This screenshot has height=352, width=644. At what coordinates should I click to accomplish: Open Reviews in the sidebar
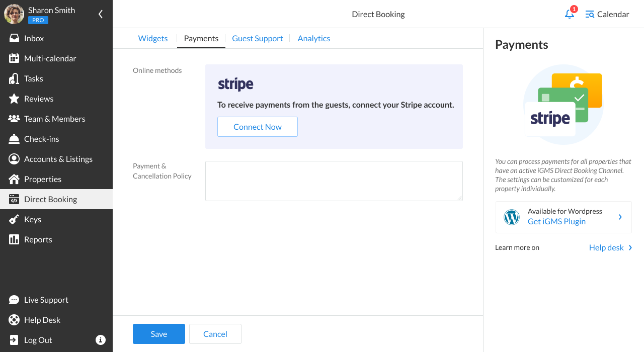click(x=56, y=99)
